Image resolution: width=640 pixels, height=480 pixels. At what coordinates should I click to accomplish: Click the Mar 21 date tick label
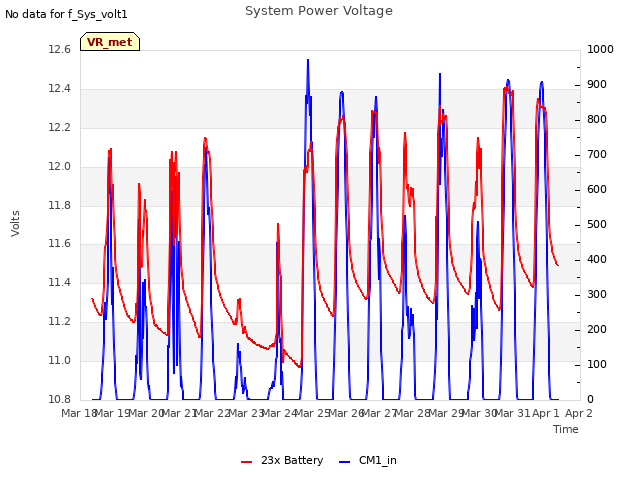coord(180,413)
